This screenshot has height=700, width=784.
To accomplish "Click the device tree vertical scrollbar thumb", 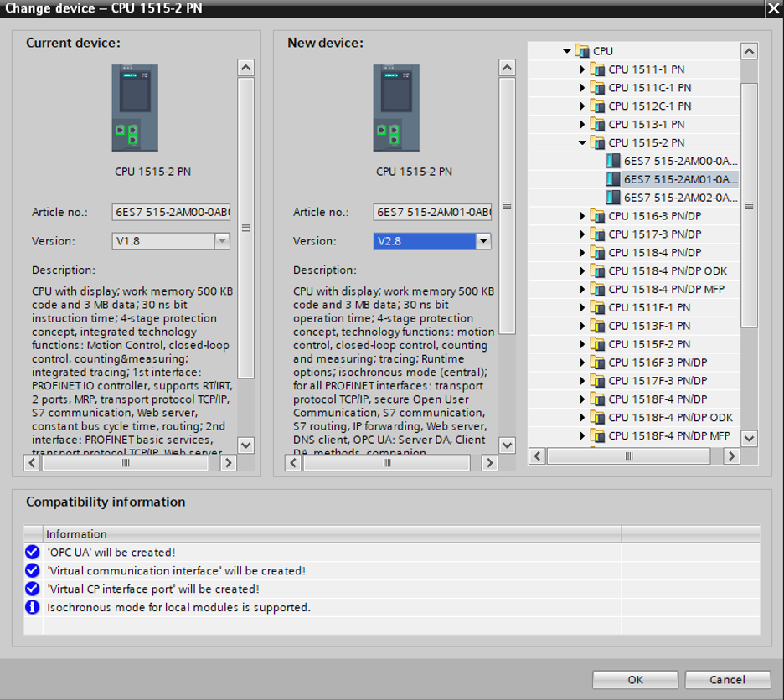I will 749,205.
